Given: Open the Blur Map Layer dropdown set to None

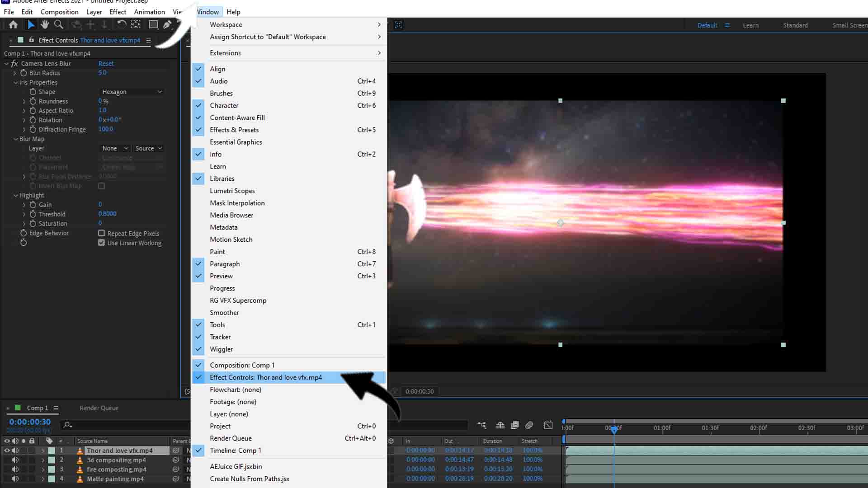Looking at the screenshot, I should [x=114, y=148].
